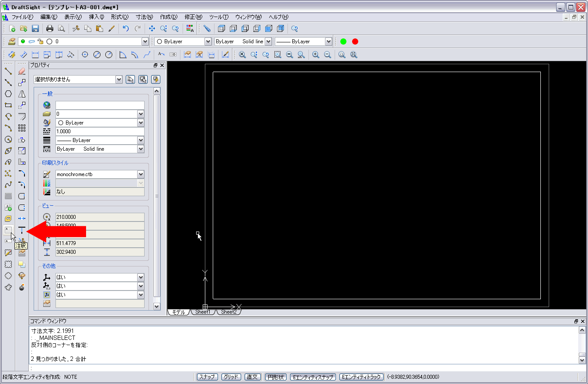Open 選択がありません selection dropdown

tap(119, 80)
